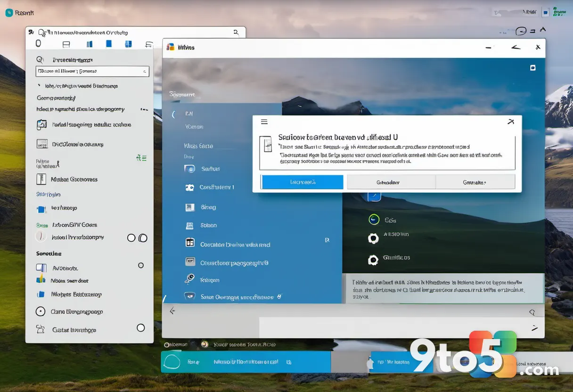This screenshot has height=392, width=573.
Task: Open the 'Siravg' item in blue sidebar
Action: (201, 207)
